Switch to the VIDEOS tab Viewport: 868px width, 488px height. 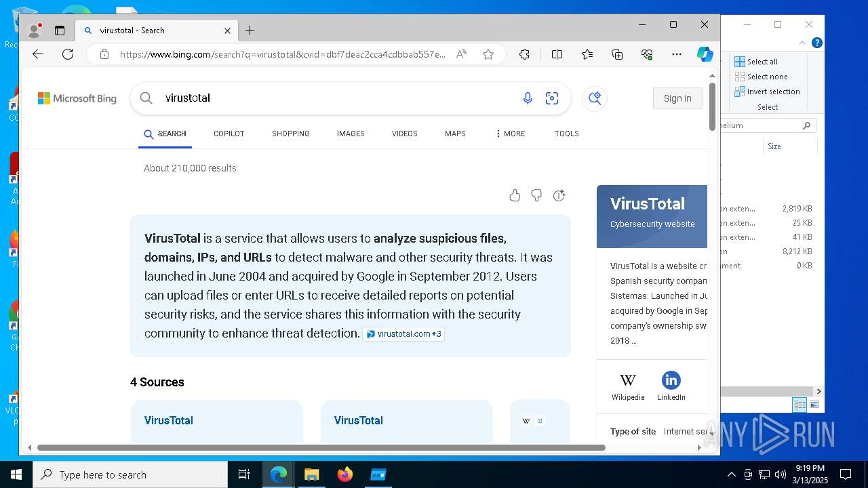[x=405, y=134]
